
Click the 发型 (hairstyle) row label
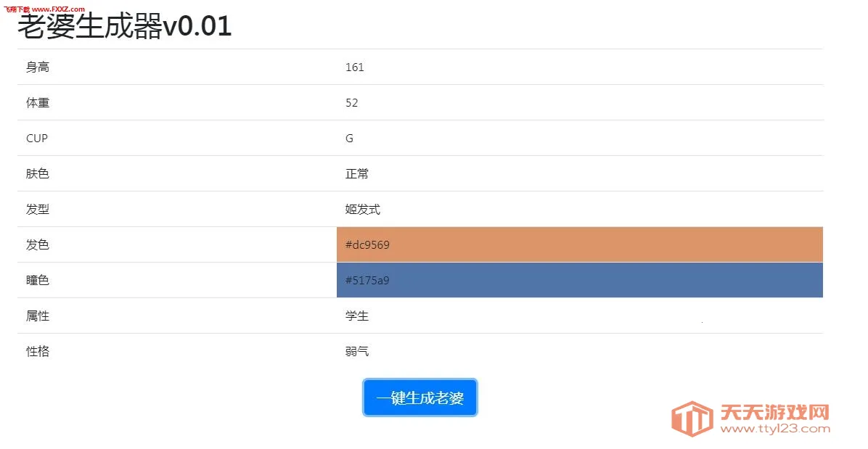point(37,209)
